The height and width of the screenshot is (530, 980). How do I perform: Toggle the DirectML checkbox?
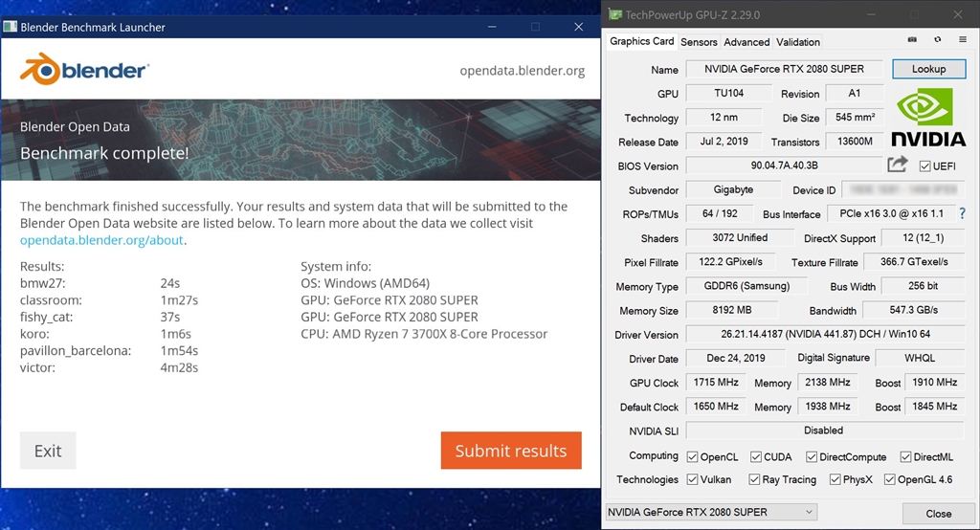coord(905,457)
